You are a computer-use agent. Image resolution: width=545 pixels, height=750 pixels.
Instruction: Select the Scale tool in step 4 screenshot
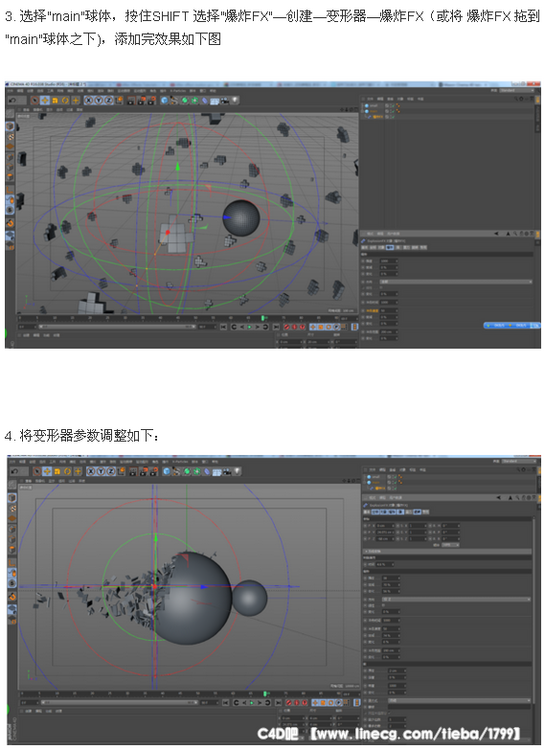[57, 471]
